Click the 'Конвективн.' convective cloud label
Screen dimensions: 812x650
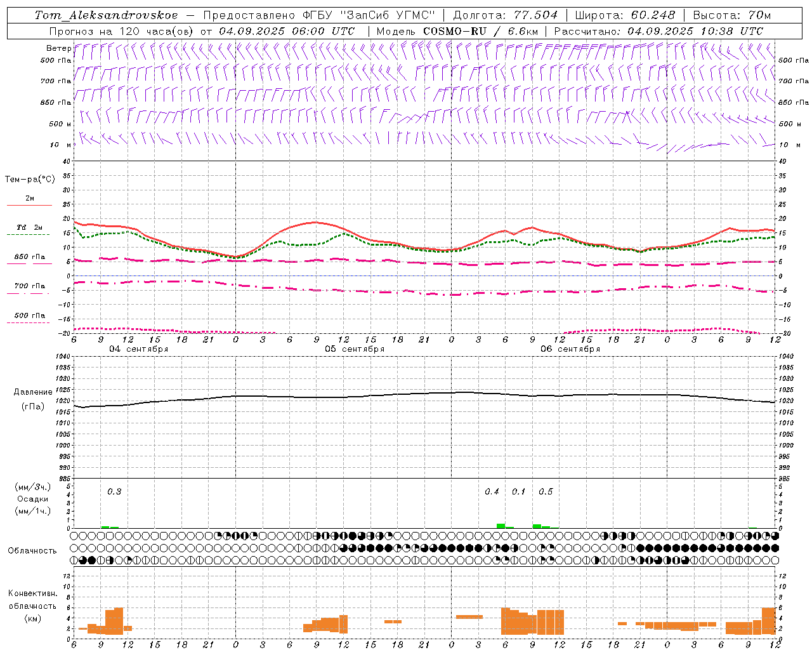pyautogui.click(x=32, y=594)
